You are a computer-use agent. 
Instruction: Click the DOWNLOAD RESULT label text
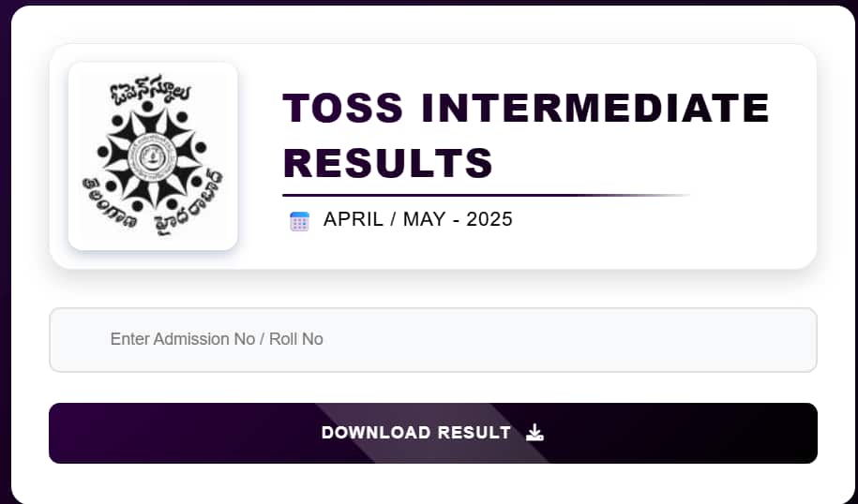(416, 433)
